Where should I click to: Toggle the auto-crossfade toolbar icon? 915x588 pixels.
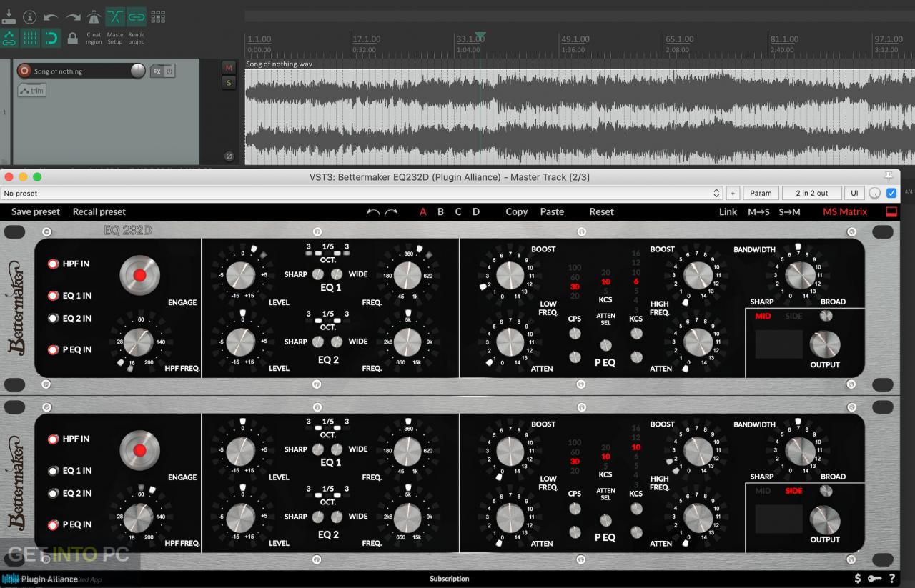pyautogui.click(x=115, y=16)
